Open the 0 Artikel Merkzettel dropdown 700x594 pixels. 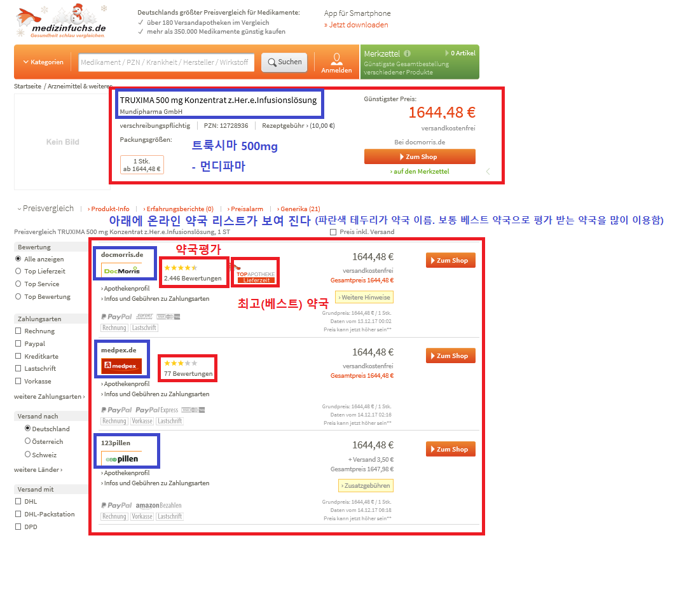[x=460, y=53]
